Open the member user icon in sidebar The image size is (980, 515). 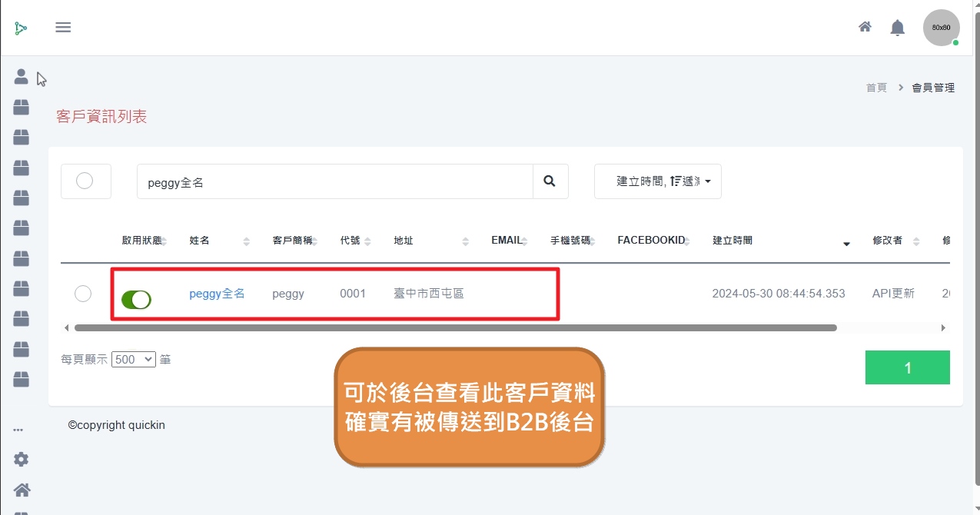[x=22, y=77]
